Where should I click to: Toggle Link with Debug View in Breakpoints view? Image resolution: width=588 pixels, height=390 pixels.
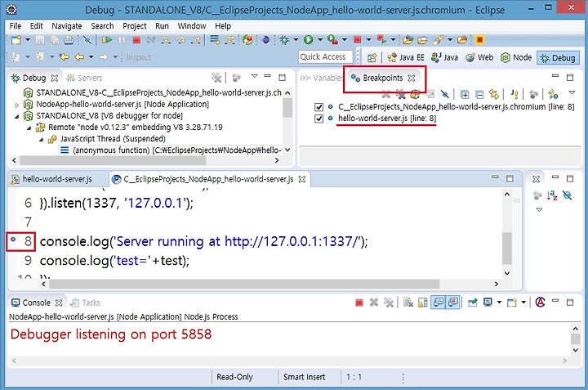(494, 94)
